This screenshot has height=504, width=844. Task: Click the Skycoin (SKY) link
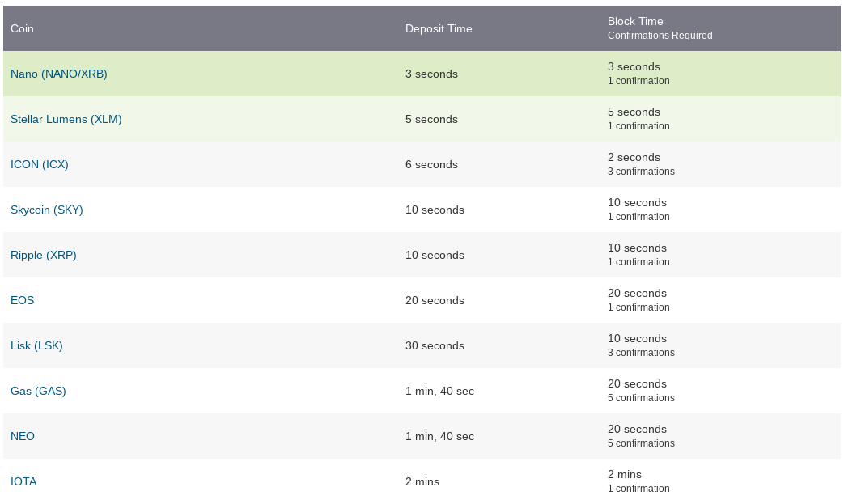tap(47, 210)
